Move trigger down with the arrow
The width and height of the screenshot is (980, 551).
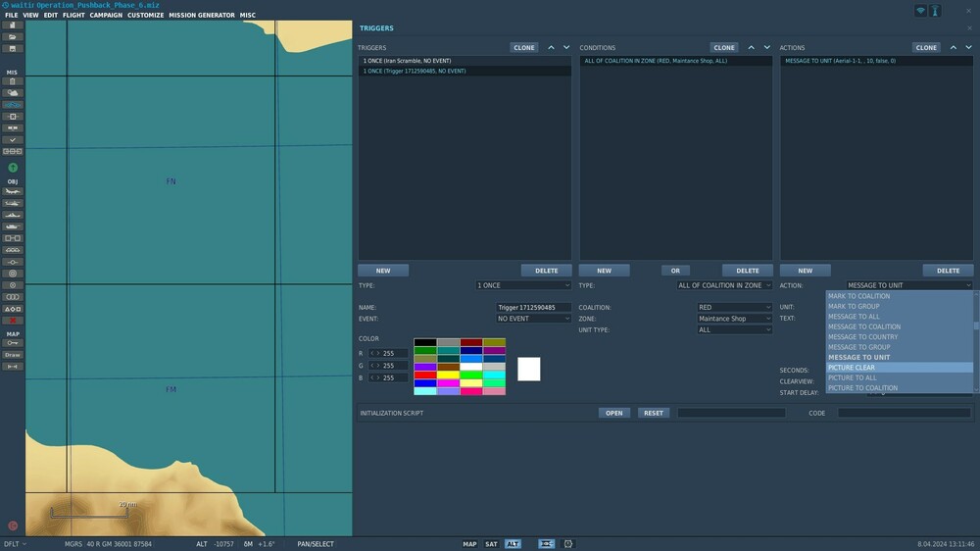566,47
